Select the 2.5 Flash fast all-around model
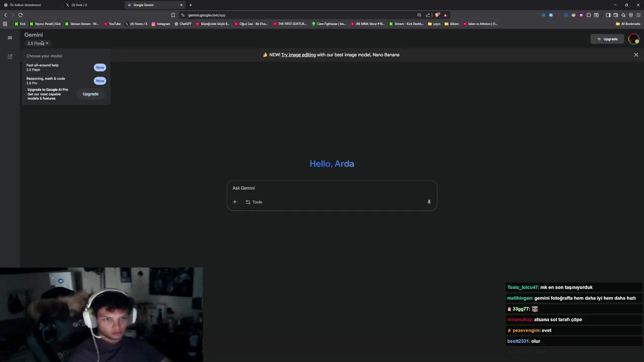This screenshot has height=362, width=644. [65, 67]
